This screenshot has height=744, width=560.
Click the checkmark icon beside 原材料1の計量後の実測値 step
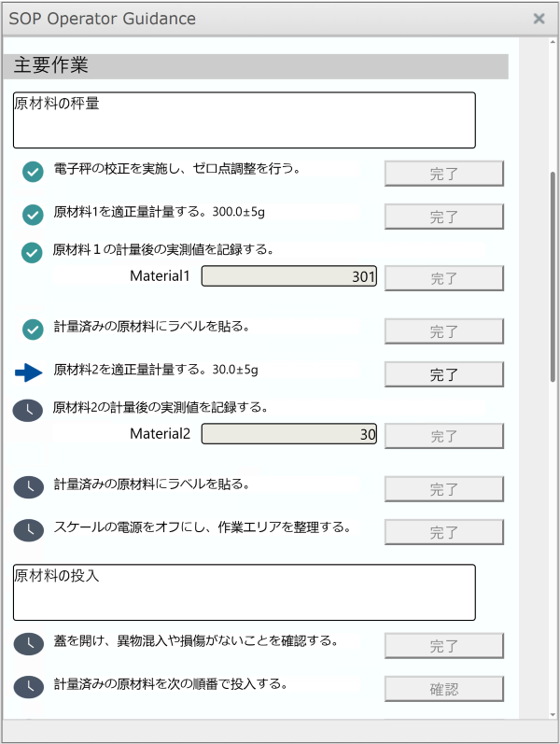[x=33, y=252]
